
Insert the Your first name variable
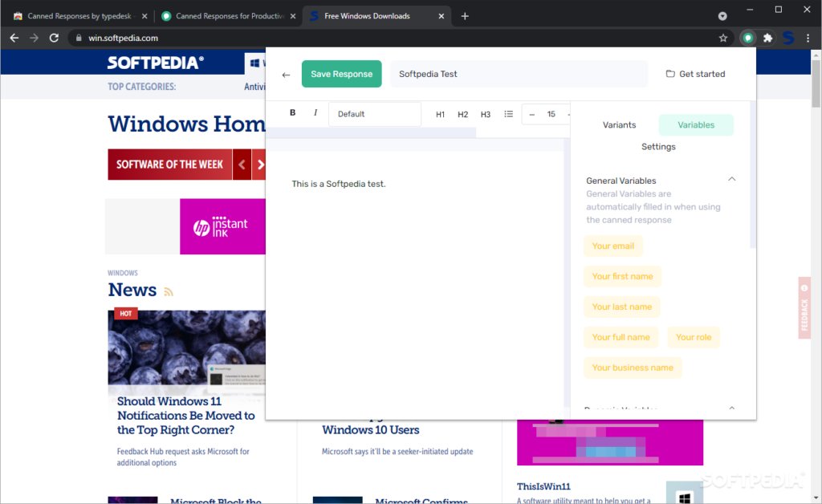[x=622, y=276]
